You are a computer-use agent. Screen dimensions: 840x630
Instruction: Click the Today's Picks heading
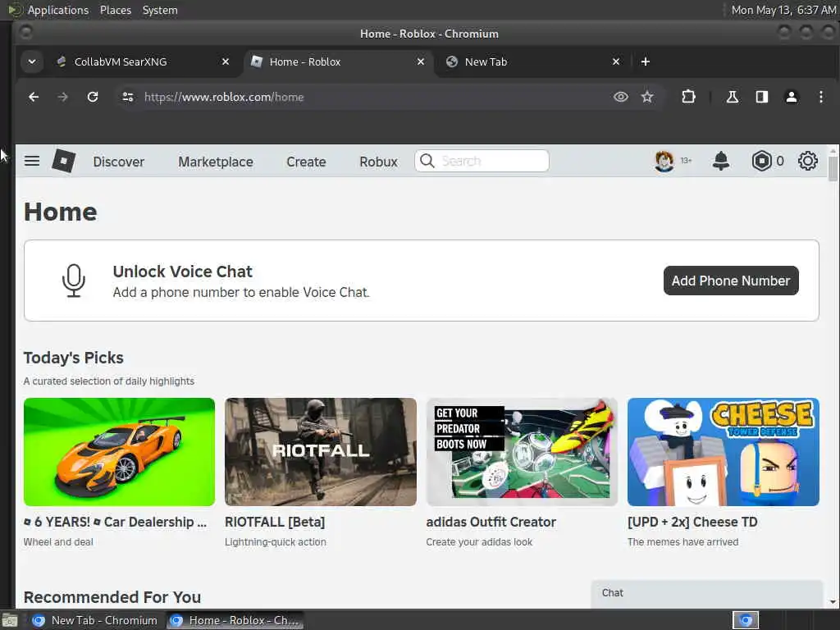click(x=73, y=358)
